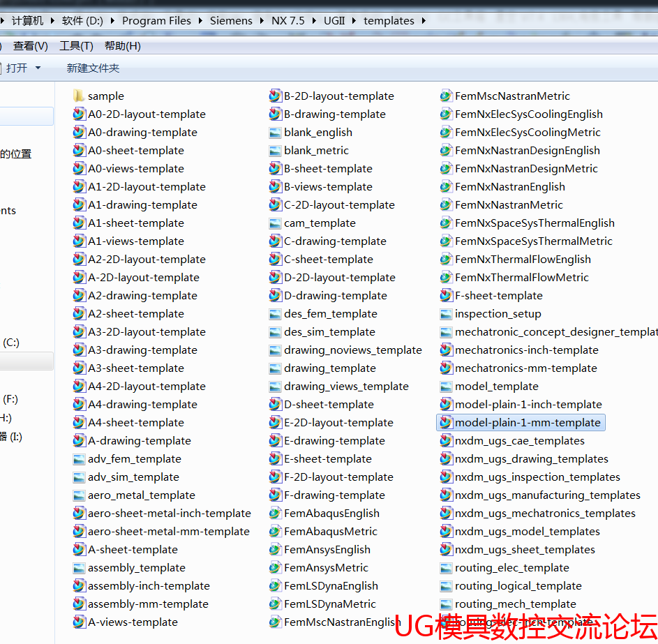Click the assembly_template file icon

[x=78, y=568]
